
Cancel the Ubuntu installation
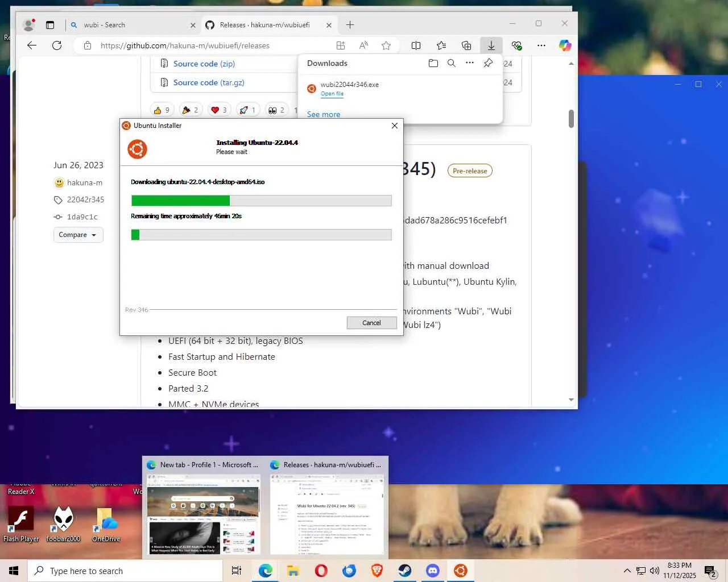(371, 323)
